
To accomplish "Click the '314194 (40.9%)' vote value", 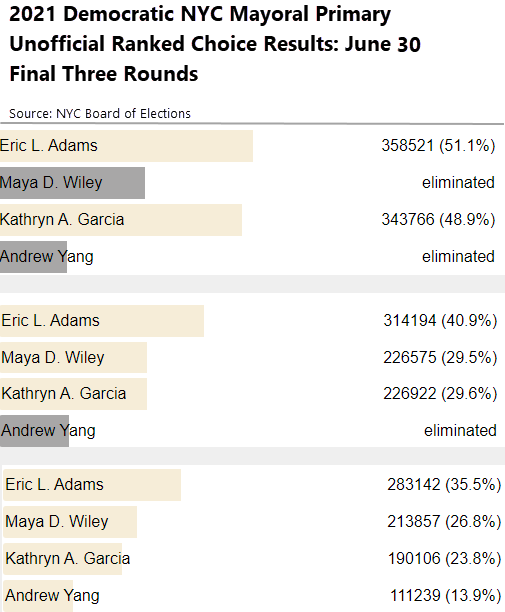I will (440, 320).
